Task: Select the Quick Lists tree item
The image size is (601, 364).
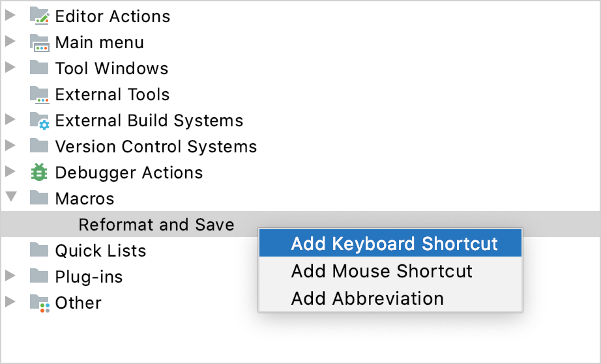Action: [100, 251]
